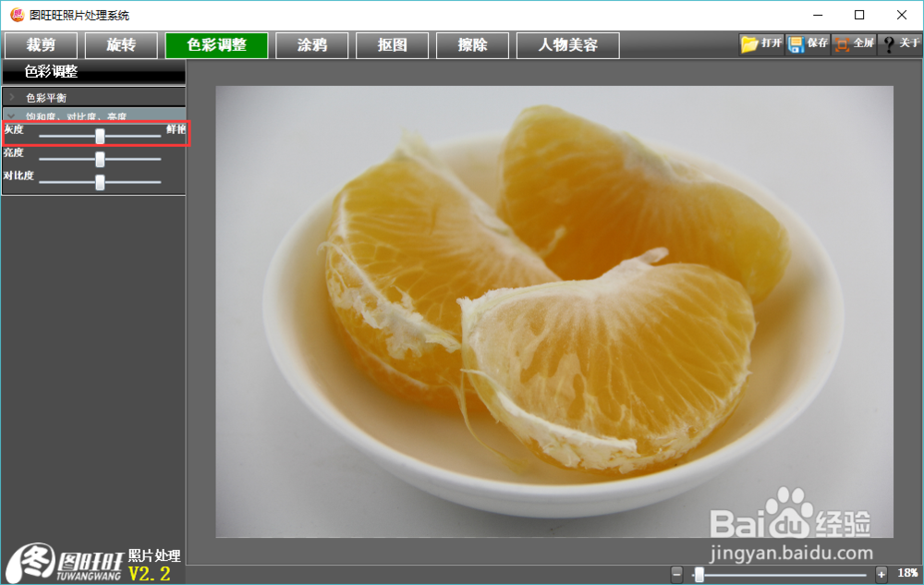Click the 图旺旺 app icon in title bar
The image size is (924, 585).
click(x=17, y=15)
